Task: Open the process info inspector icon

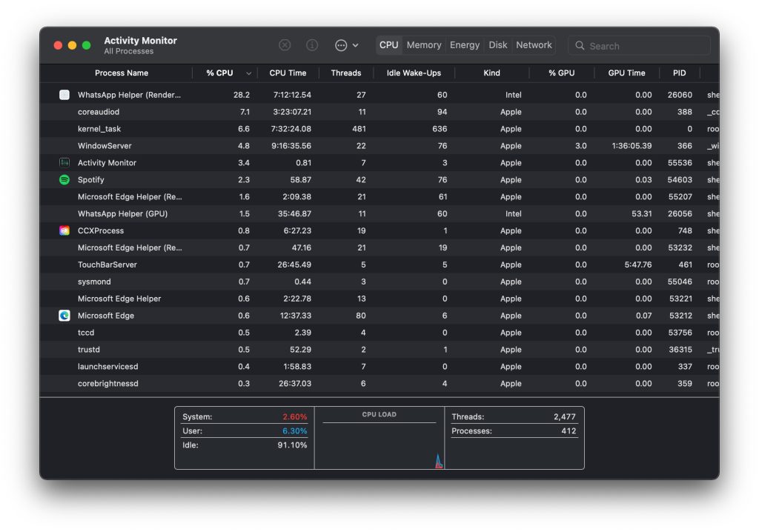Action: pyautogui.click(x=312, y=45)
